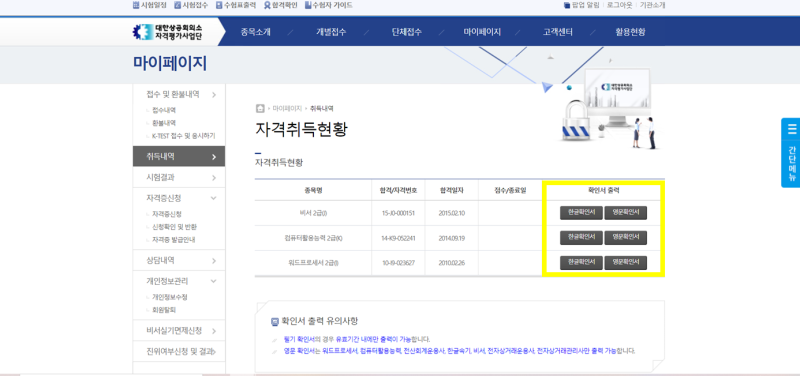Click the printer icon beside 수험표출력
This screenshot has height=376, width=800.
219,5
